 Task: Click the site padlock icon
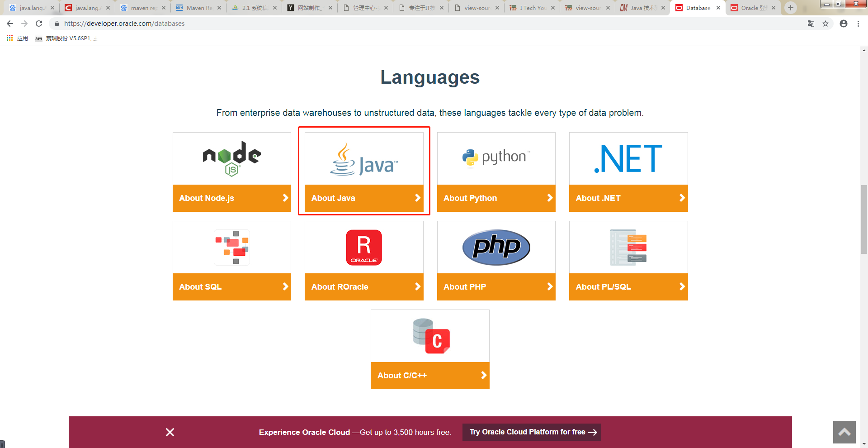(57, 24)
